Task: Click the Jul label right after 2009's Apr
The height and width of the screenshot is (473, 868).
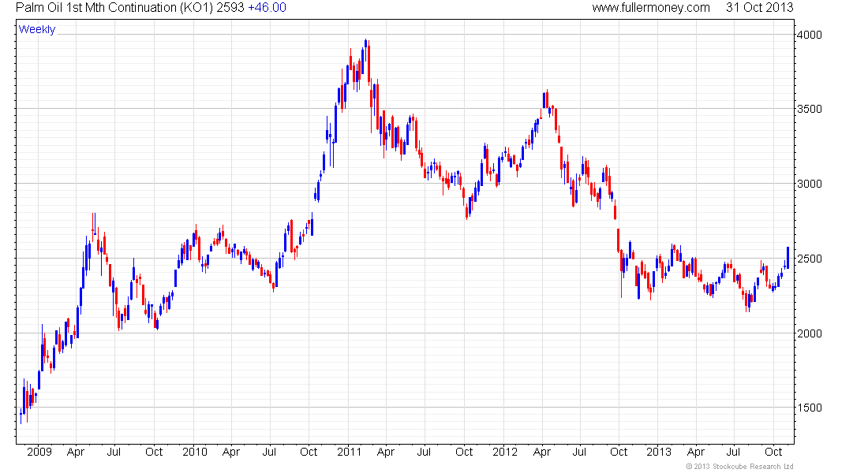Action: [114, 452]
